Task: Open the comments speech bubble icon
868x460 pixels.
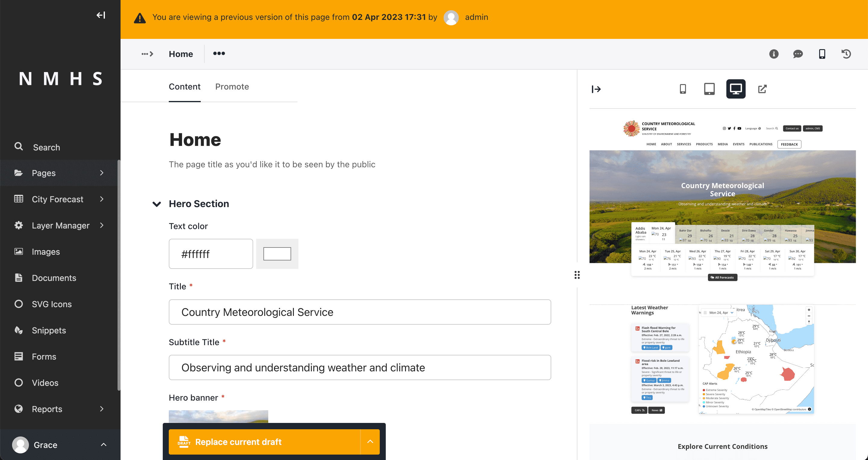Action: point(798,54)
